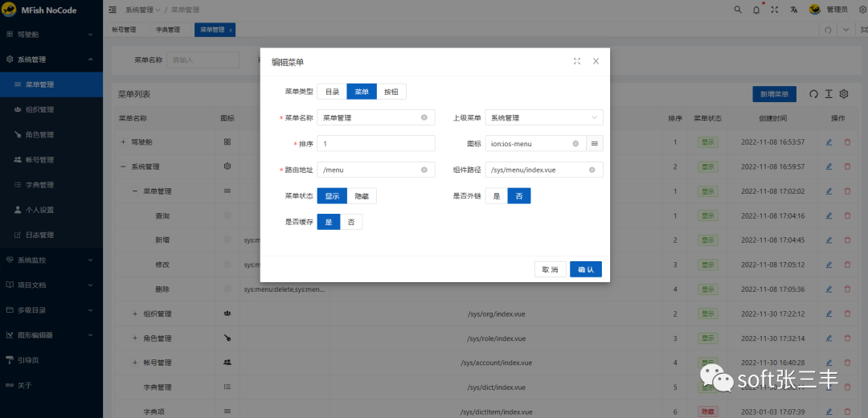The height and width of the screenshot is (418, 868).
Task: Switch to the 字典管理 tab
Action: coord(168,30)
